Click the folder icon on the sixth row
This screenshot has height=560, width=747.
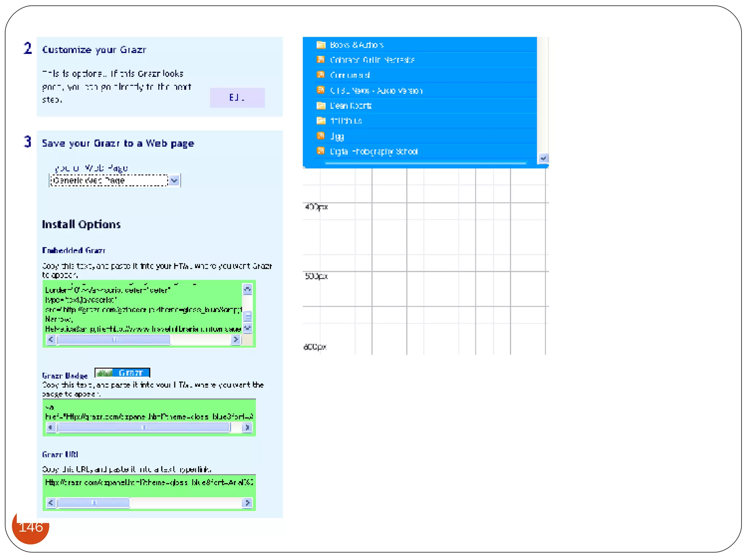[x=321, y=121]
